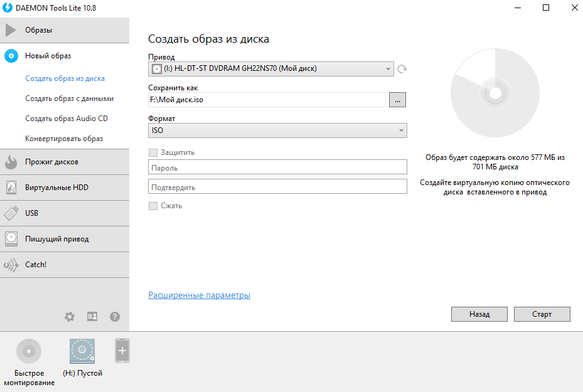
Task: Add a new device with plus icon
Action: click(122, 351)
